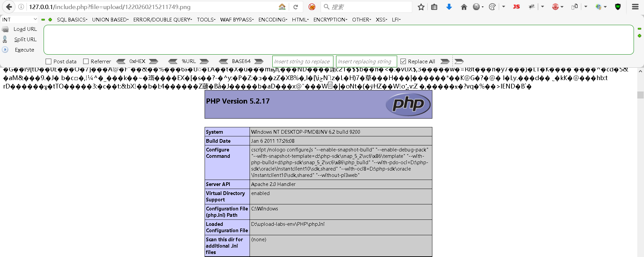
Task: Click the Split URL scissors icon
Action: click(x=5, y=40)
